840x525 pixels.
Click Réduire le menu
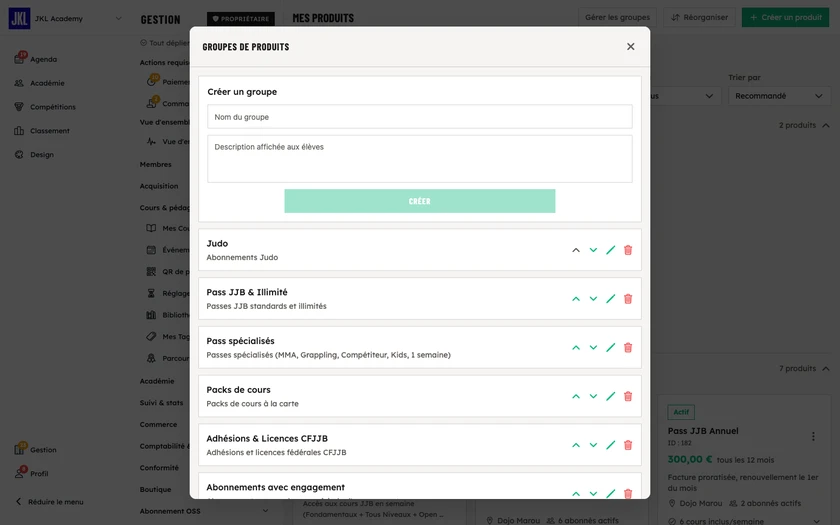pyautogui.click(x=49, y=502)
